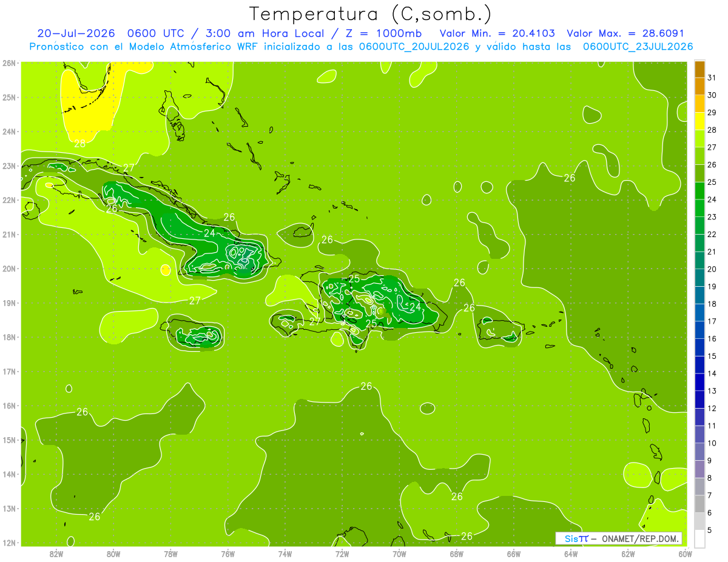Click the '20N' latitude axis label
Screen dimensions: 728x562
(x=8, y=269)
